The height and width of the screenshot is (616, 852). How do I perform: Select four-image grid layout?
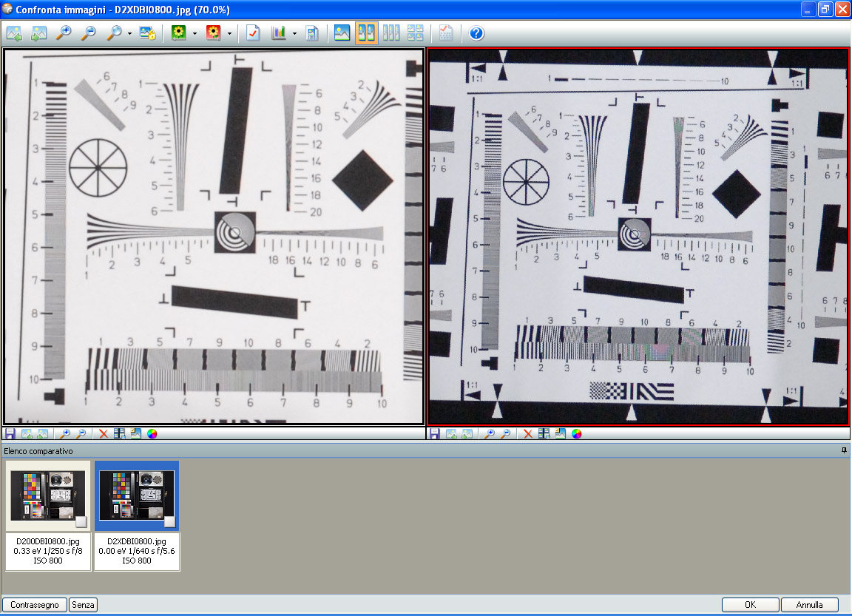(x=416, y=33)
